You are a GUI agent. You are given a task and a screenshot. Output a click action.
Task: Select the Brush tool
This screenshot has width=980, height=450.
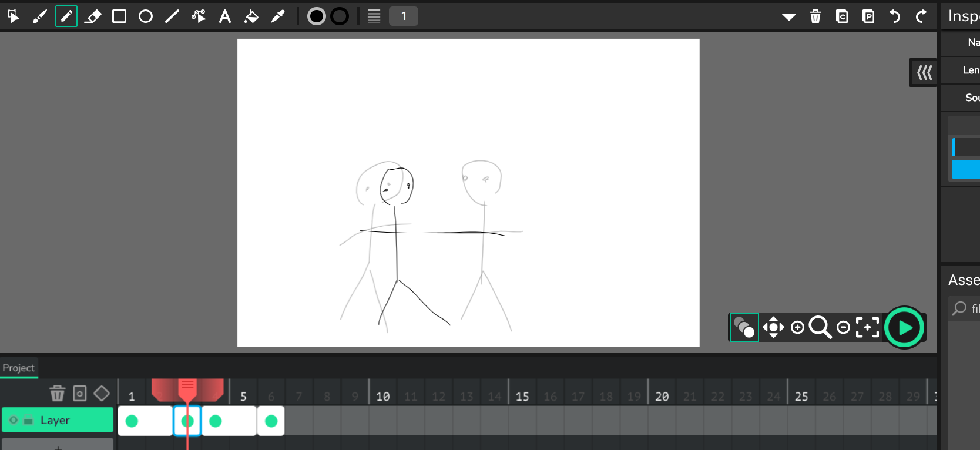[x=39, y=16]
